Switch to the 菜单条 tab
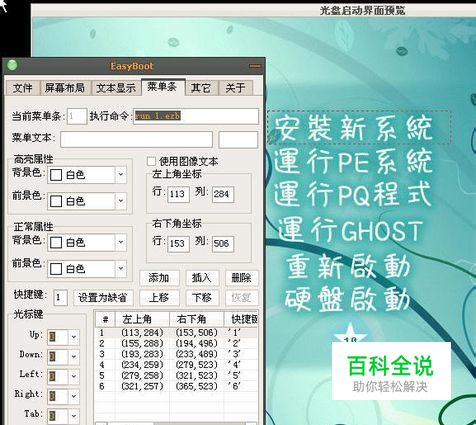The height and width of the screenshot is (425, 476). tap(163, 87)
